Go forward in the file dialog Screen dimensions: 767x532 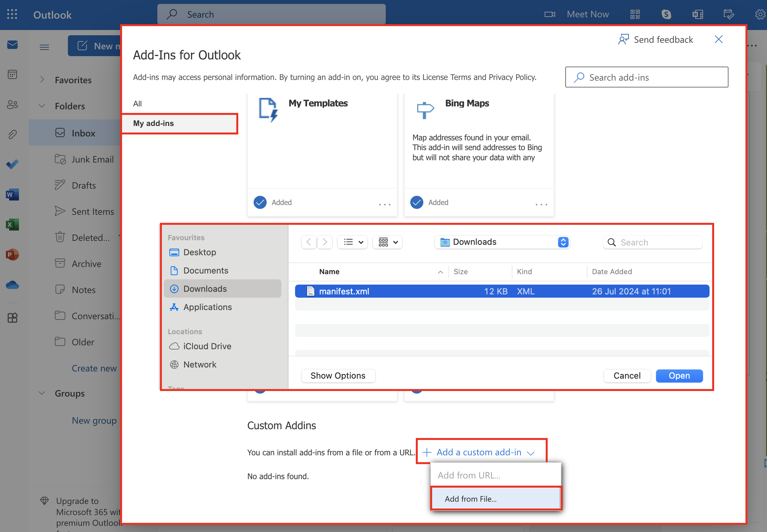click(x=325, y=242)
